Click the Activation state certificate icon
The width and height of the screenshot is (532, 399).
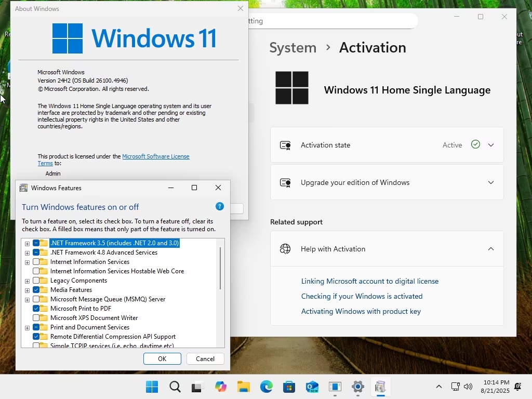(x=285, y=145)
